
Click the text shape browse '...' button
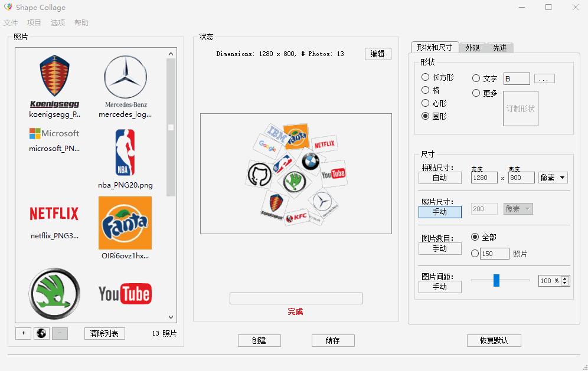[544, 78]
